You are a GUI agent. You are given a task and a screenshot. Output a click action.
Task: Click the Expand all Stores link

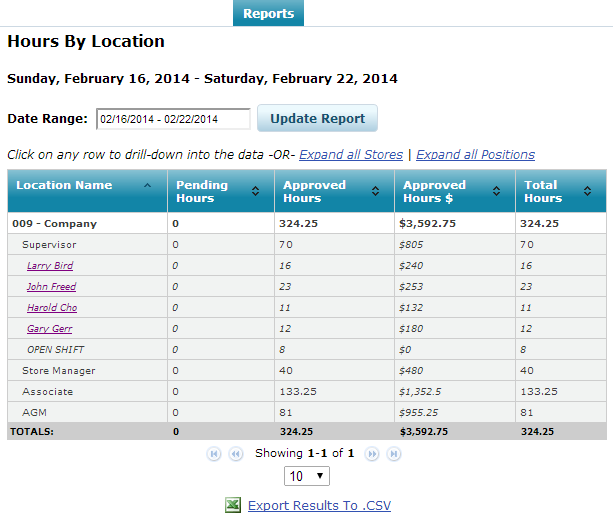pyautogui.click(x=350, y=155)
